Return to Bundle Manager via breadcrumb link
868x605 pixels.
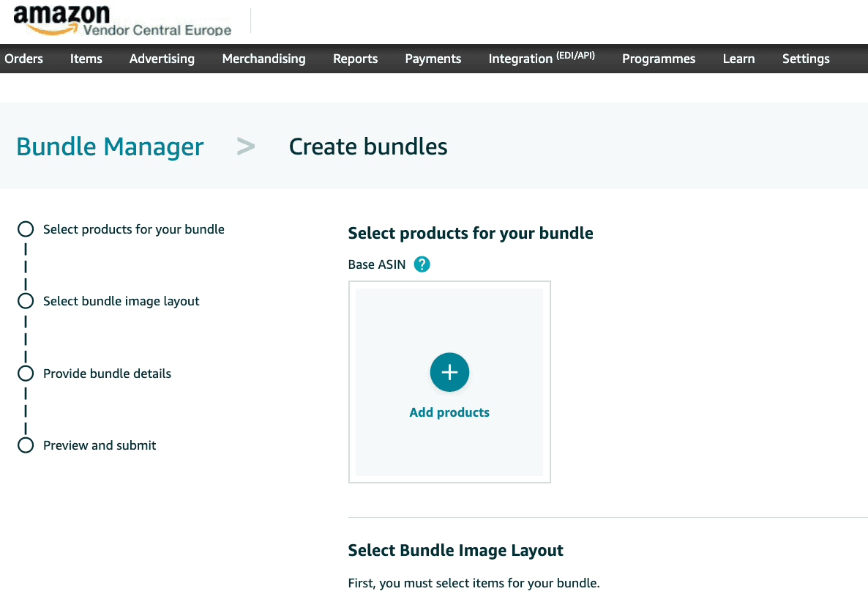click(x=110, y=146)
